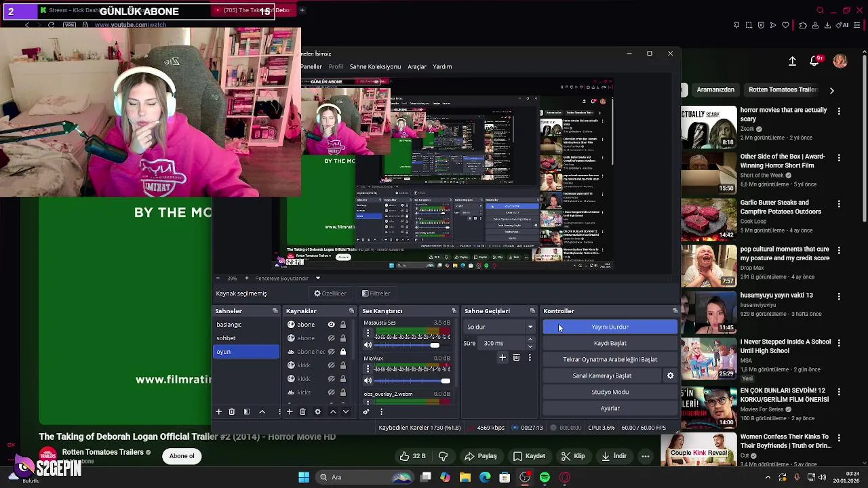This screenshot has width=868, height=488.
Task: Click Sanal Kamerayı Başlat button
Action: pos(602,375)
